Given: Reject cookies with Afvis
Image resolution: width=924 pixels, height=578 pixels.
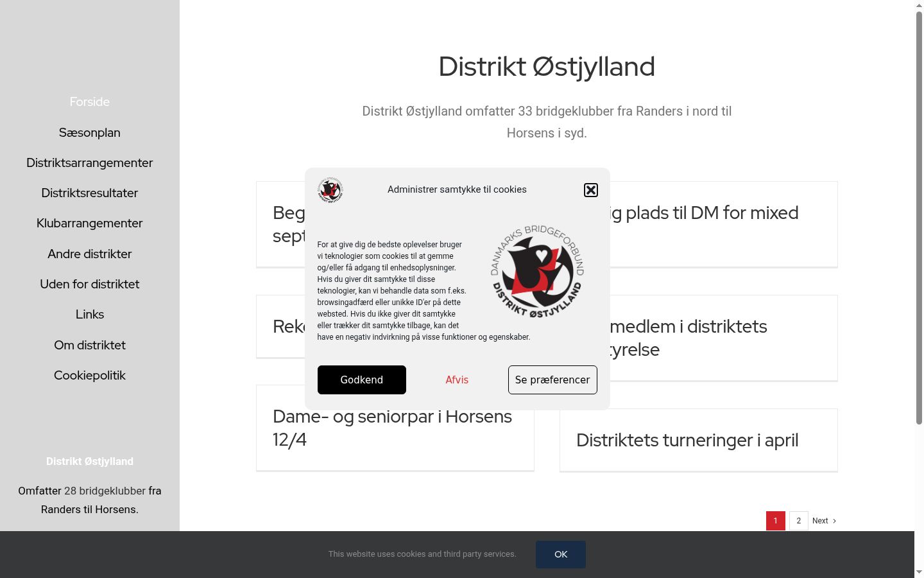Looking at the screenshot, I should [x=457, y=380].
